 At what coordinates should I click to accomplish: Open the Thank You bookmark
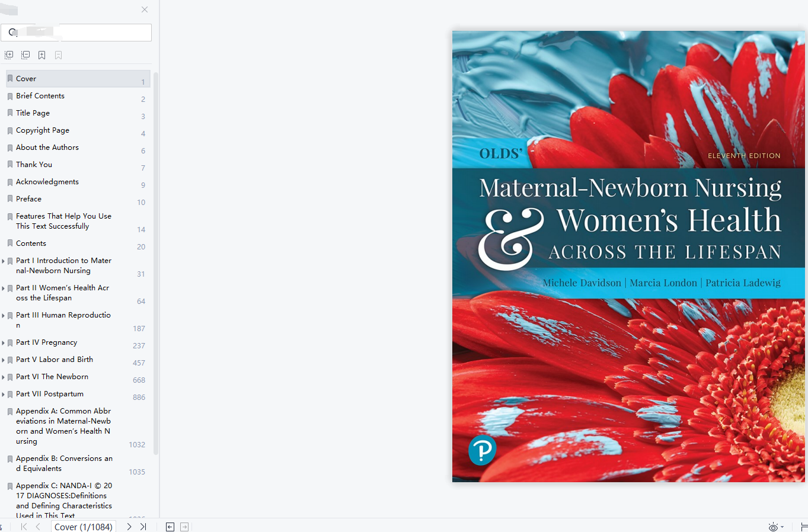pyautogui.click(x=34, y=165)
